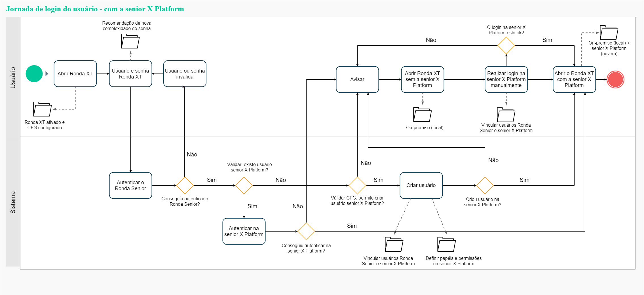
Task: Select the 'Abrir Ronda XT' task box
Action: (75, 74)
